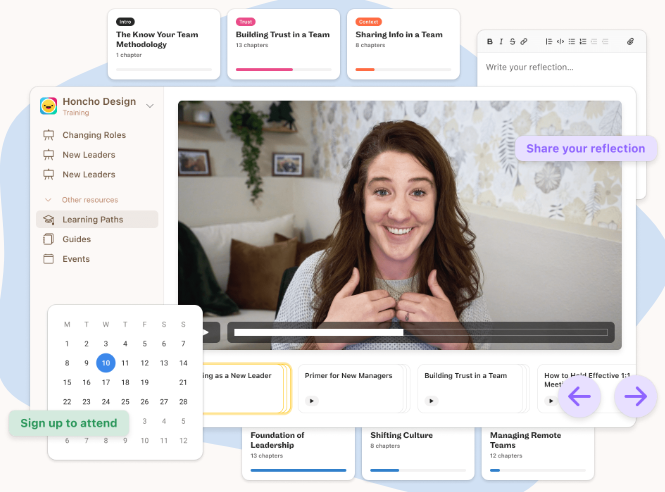Open Learning Paths in the sidebar

click(x=92, y=219)
